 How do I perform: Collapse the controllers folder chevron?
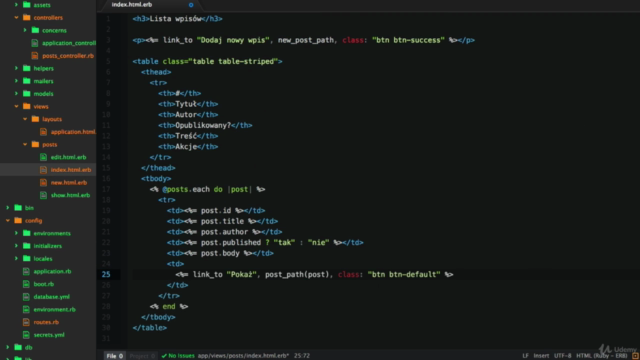click(16, 18)
